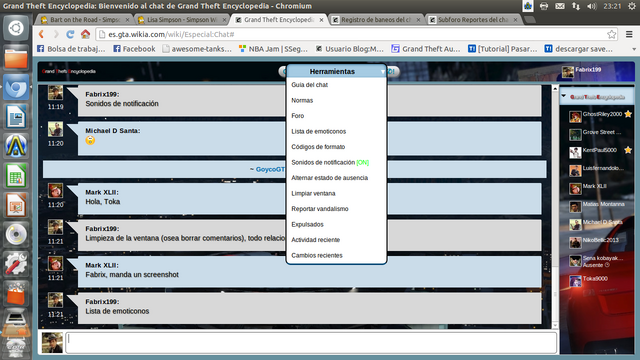640x360 pixels.
Task: Launch LibreOffice Calc from the dock
Action: coord(16,176)
